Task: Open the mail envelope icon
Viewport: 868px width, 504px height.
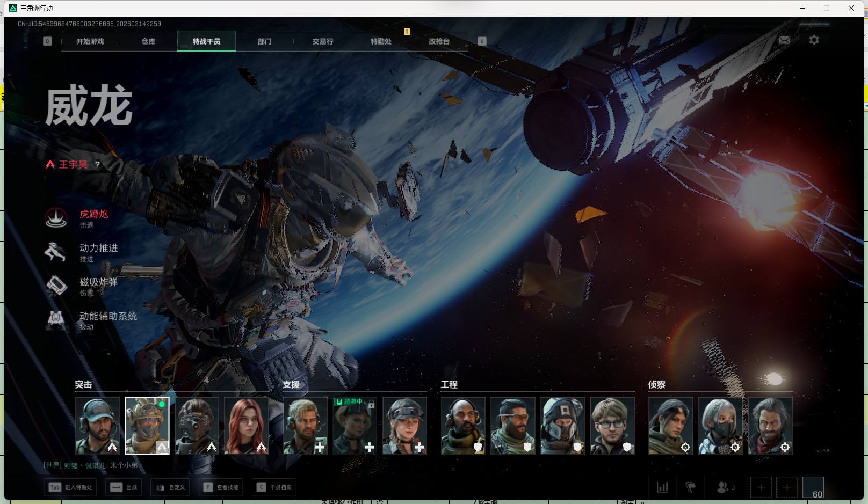Action: coord(784,40)
